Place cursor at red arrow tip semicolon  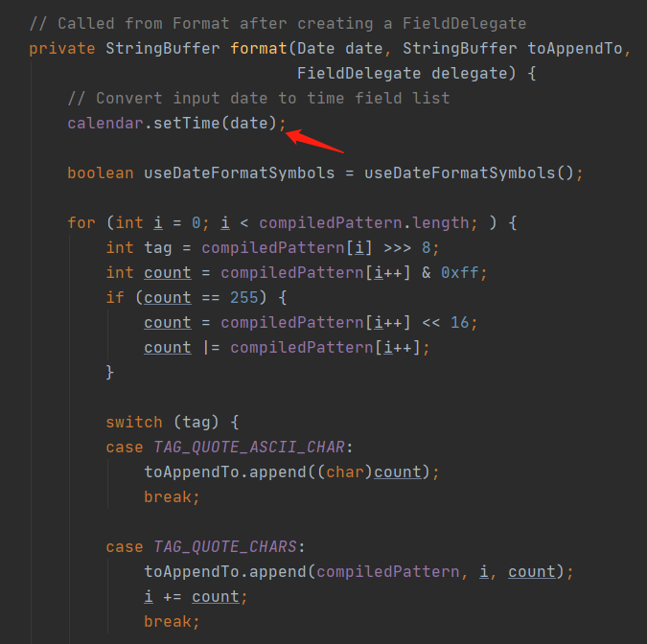283,124
